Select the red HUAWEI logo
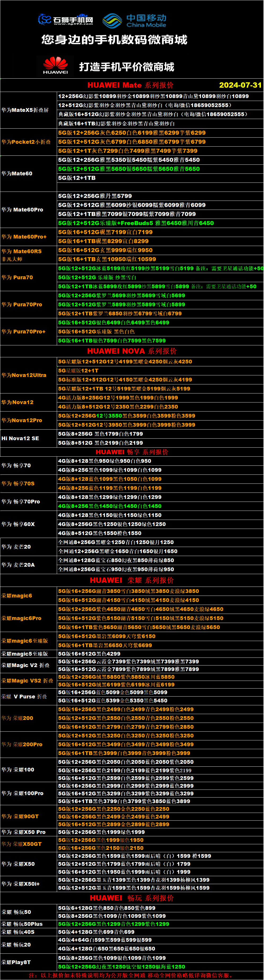The width and height of the screenshot is (264, 980). (x=55, y=66)
